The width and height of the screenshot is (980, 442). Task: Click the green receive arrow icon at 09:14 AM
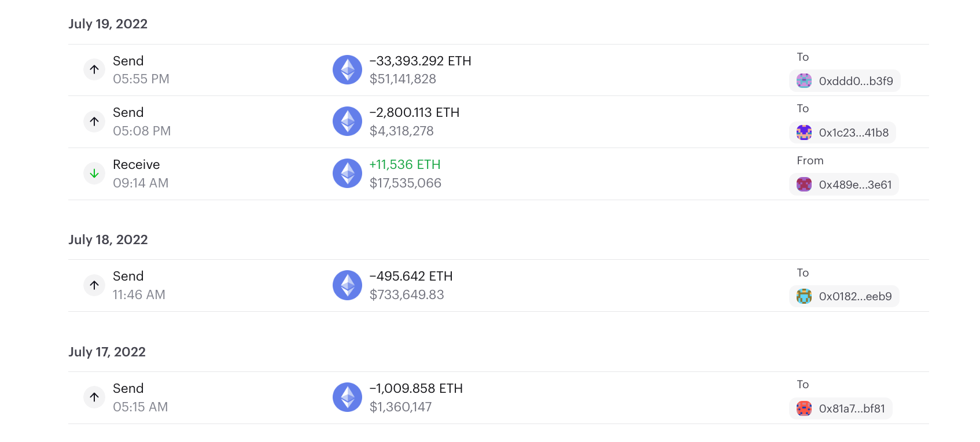(94, 174)
